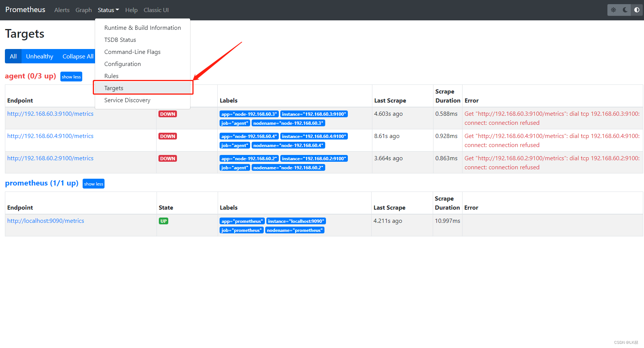644x348 pixels.
Task: Click error text for 192.168.60.3:9100
Action: point(552,118)
